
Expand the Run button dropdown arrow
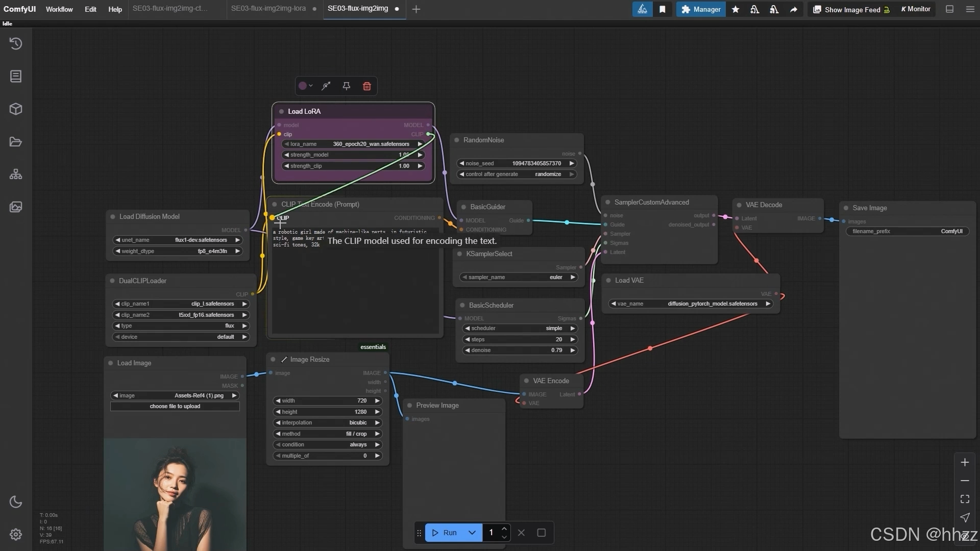472,533
